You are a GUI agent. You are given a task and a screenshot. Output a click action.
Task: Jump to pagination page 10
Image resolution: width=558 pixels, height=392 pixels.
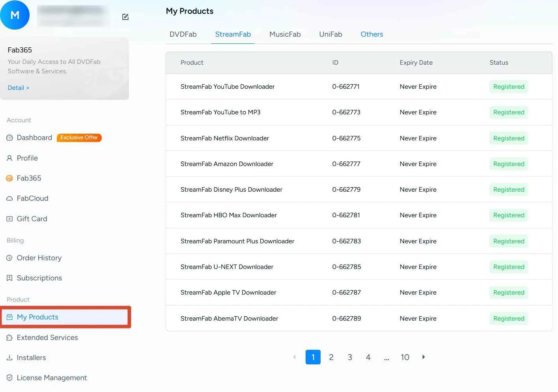pos(405,357)
